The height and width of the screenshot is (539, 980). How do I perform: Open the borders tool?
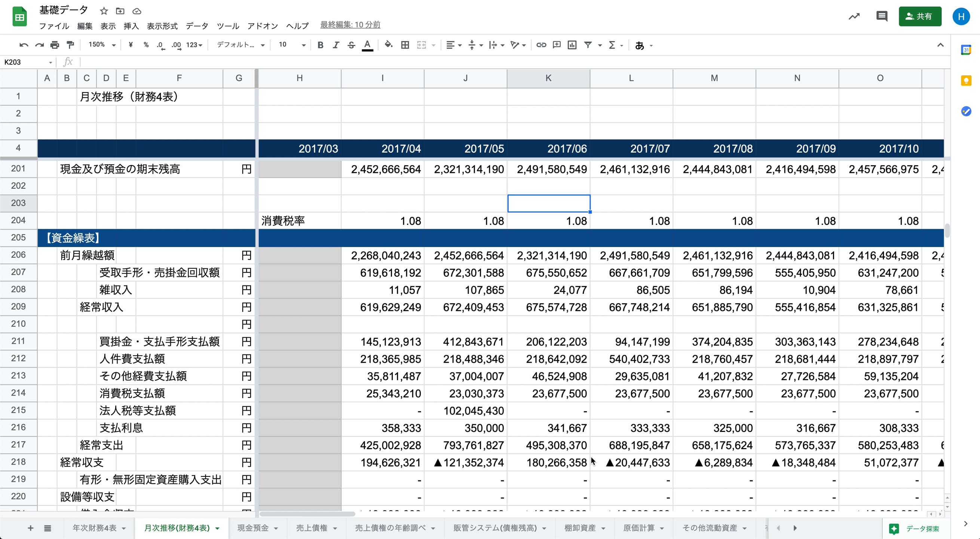pyautogui.click(x=405, y=45)
